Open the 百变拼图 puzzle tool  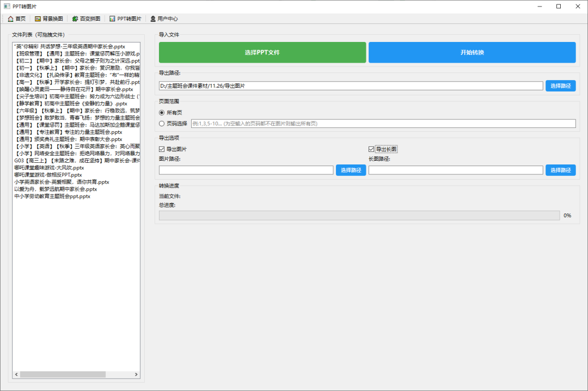pyautogui.click(x=86, y=19)
